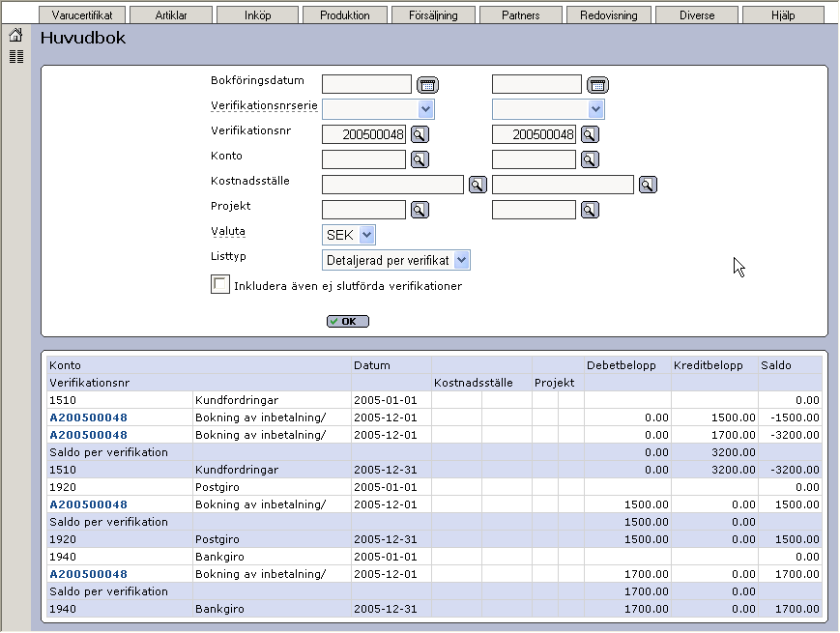840x633 pixels.
Task: Open lookup for second Konto field
Action: [590, 159]
